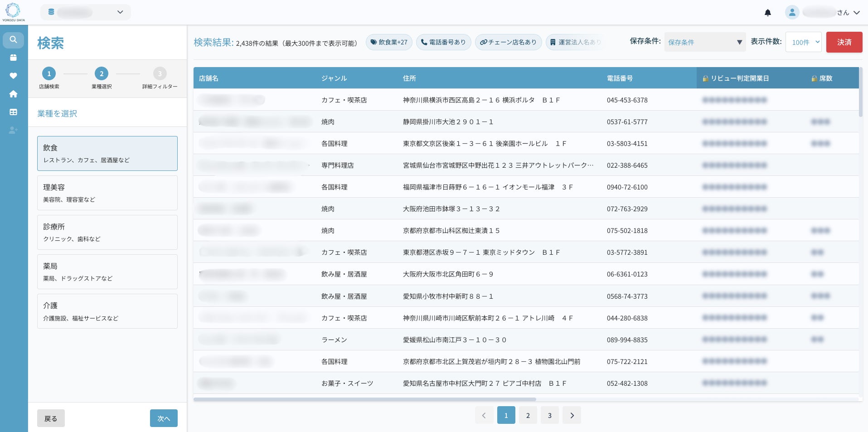The width and height of the screenshot is (868, 432).
Task: Go to results page 1
Action: click(x=506, y=415)
